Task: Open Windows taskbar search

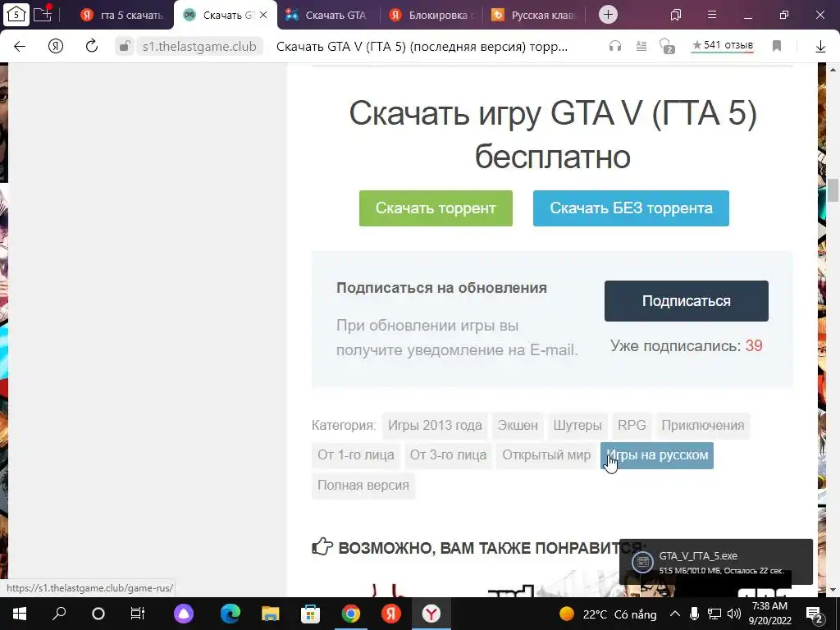Action: click(x=59, y=614)
